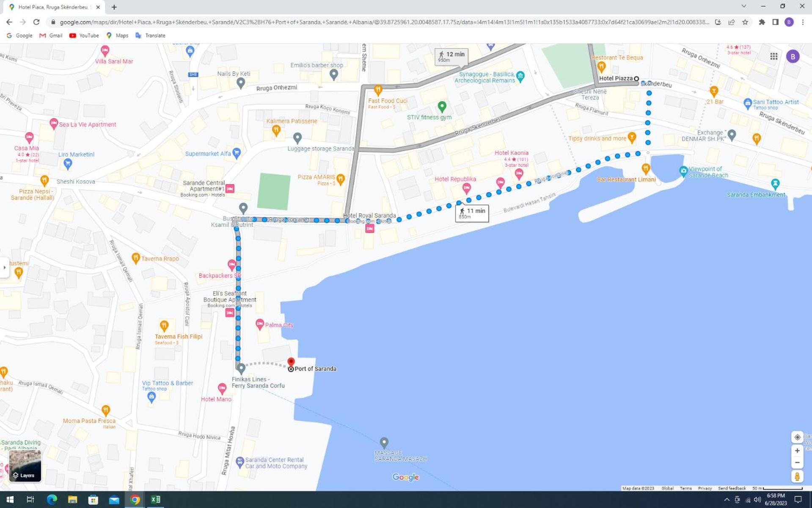Image resolution: width=812 pixels, height=508 pixels.
Task: Open the Chrome extensions puzzle icon
Action: [762, 22]
